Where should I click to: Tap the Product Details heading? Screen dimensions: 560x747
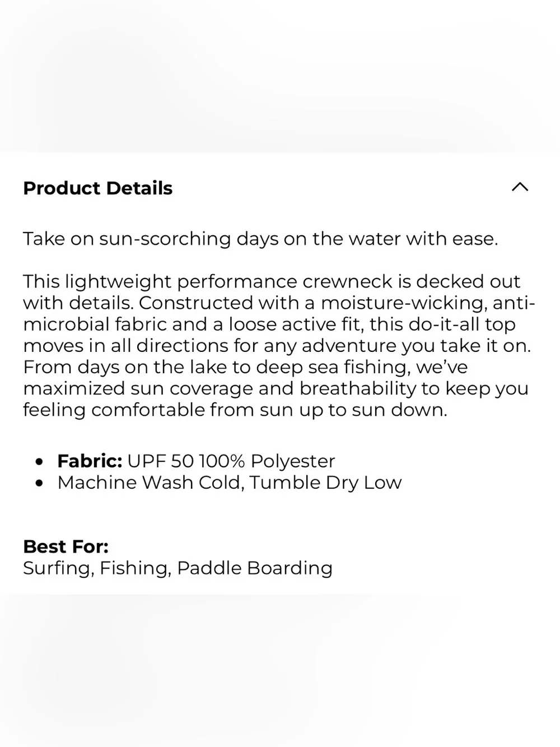(x=98, y=188)
